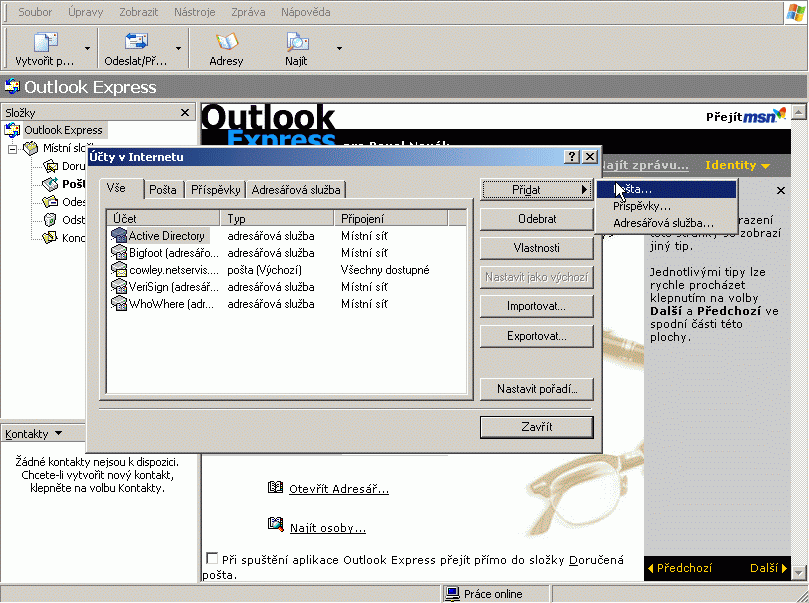Sort accounts by the Typ column header
Image resolution: width=809 pixels, height=603 pixels.
277,218
